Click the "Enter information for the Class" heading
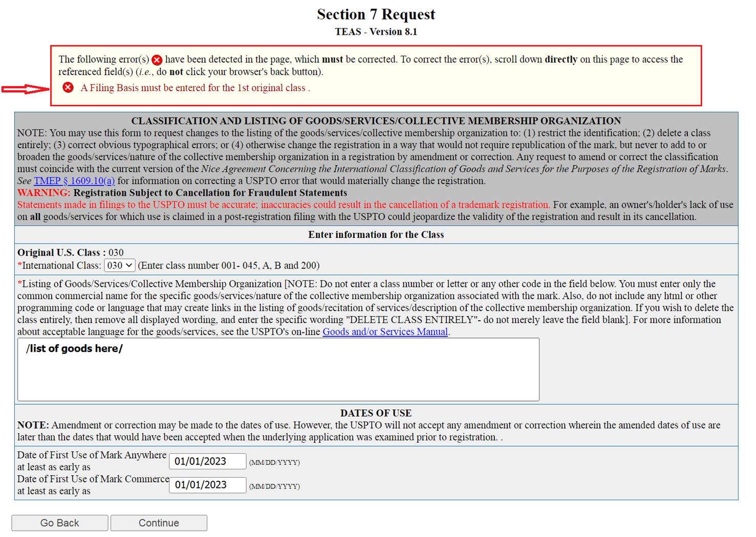This screenshot has height=537, width=756. (x=376, y=235)
